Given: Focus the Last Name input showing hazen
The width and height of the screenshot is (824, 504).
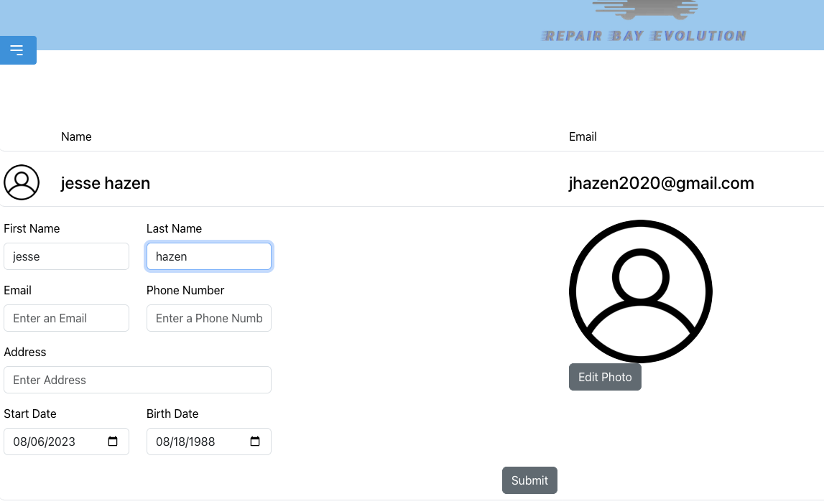Looking at the screenshot, I should (208, 256).
